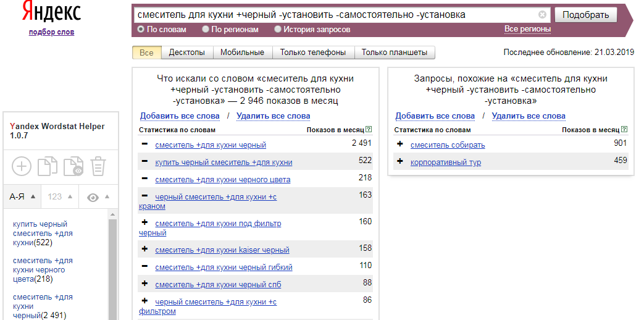This screenshot has width=644, height=320.
Task: Clear the search field with the X icon
Action: pos(542,14)
